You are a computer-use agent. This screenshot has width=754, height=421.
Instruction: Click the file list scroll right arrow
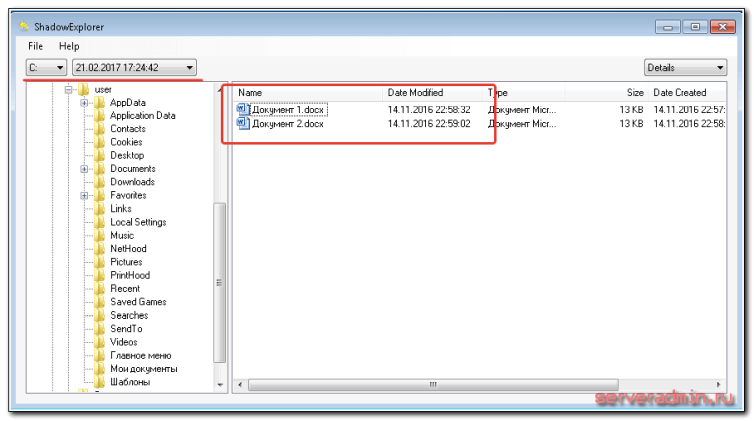click(719, 385)
